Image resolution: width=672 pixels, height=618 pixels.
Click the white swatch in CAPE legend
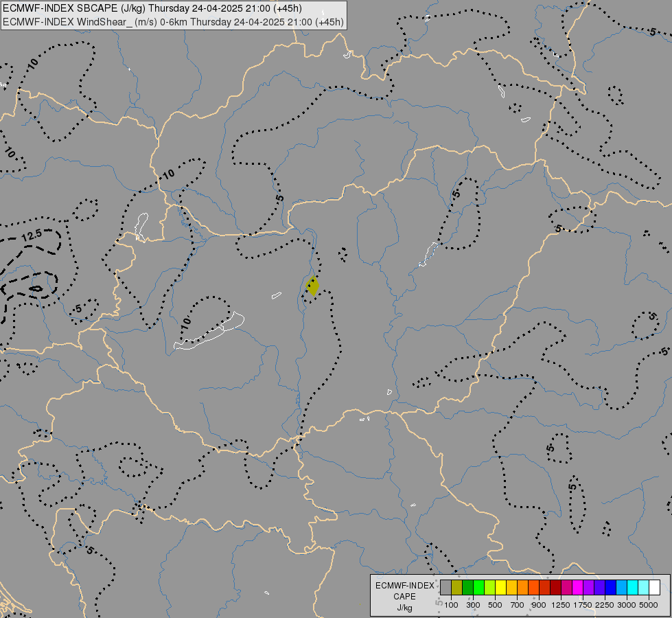(x=654, y=588)
